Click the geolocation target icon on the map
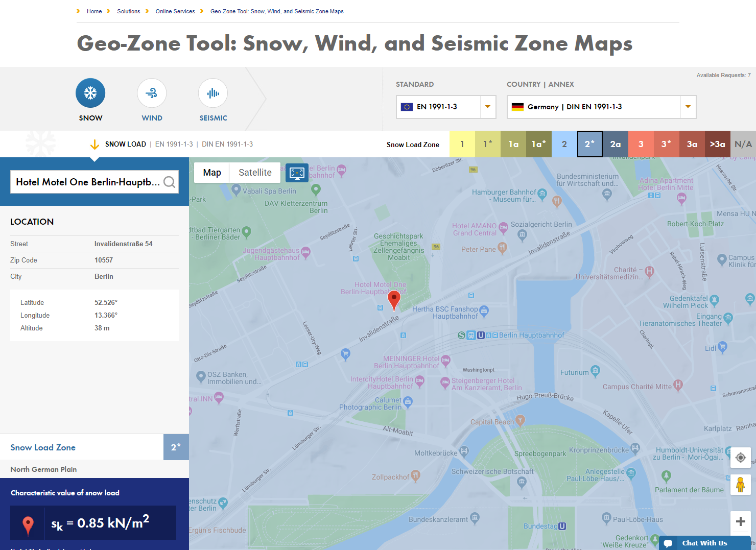Screen dimensions: 756x550 (x=740, y=458)
